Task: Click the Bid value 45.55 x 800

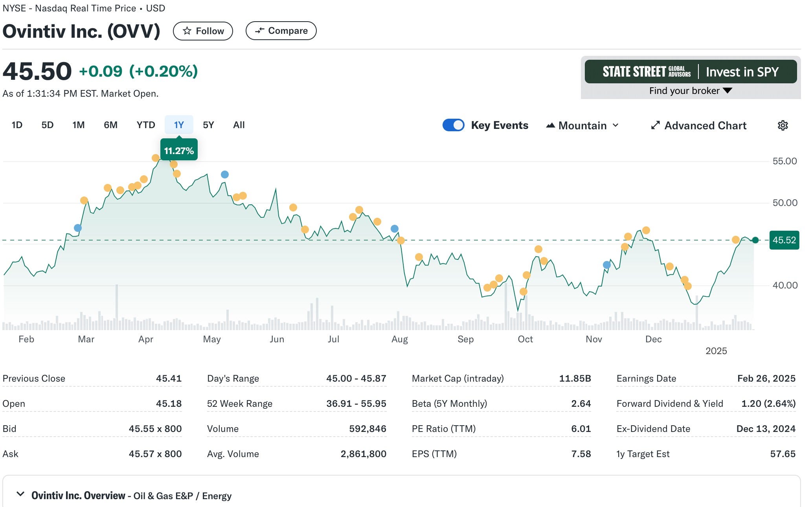Action: click(155, 429)
